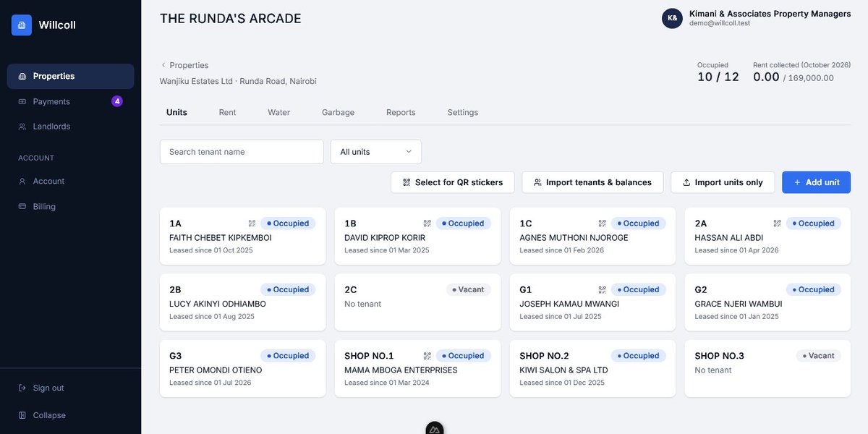Click the demo@willcoll.test email text
Image resolution: width=868 pixels, height=434 pixels.
coord(720,23)
